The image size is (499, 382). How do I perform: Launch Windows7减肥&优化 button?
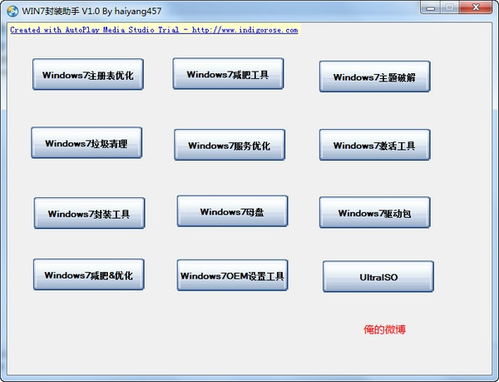pos(89,274)
